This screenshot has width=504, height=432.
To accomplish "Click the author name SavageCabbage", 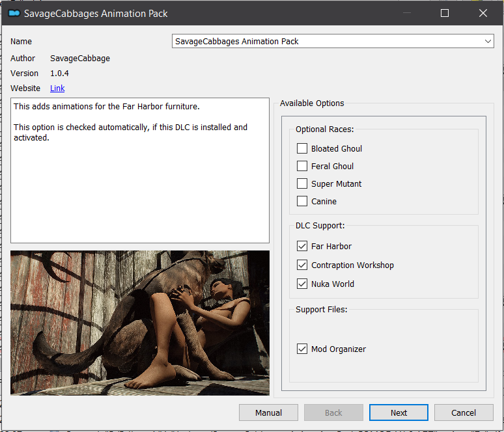I will [x=80, y=59].
